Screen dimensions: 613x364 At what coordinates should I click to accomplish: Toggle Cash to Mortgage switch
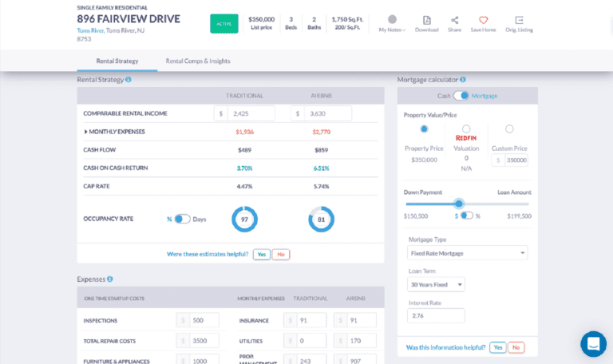click(461, 96)
